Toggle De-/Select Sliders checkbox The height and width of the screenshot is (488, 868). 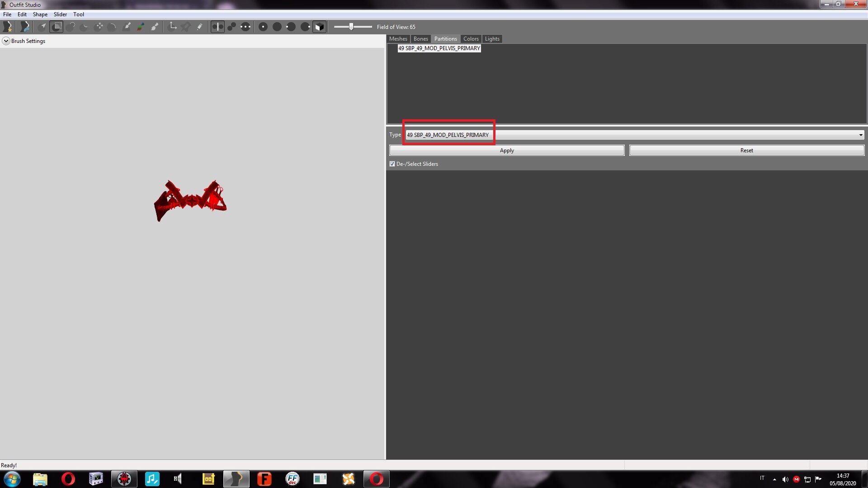[392, 164]
